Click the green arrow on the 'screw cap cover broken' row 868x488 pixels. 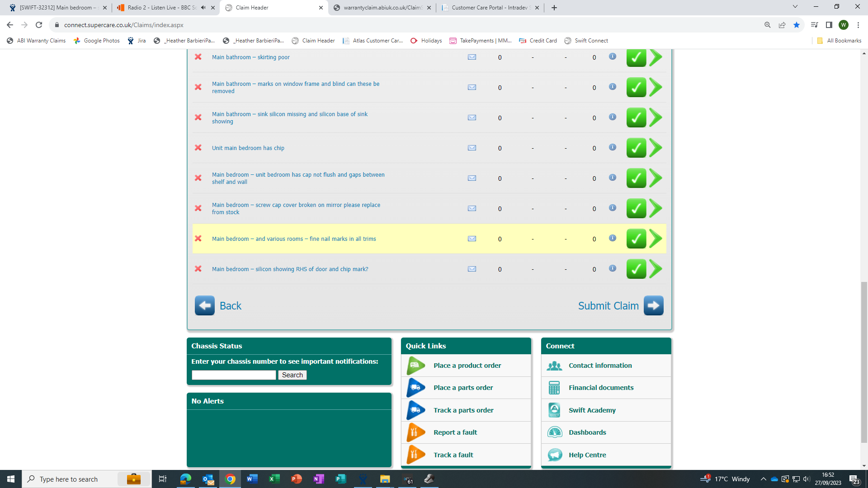(656, 208)
